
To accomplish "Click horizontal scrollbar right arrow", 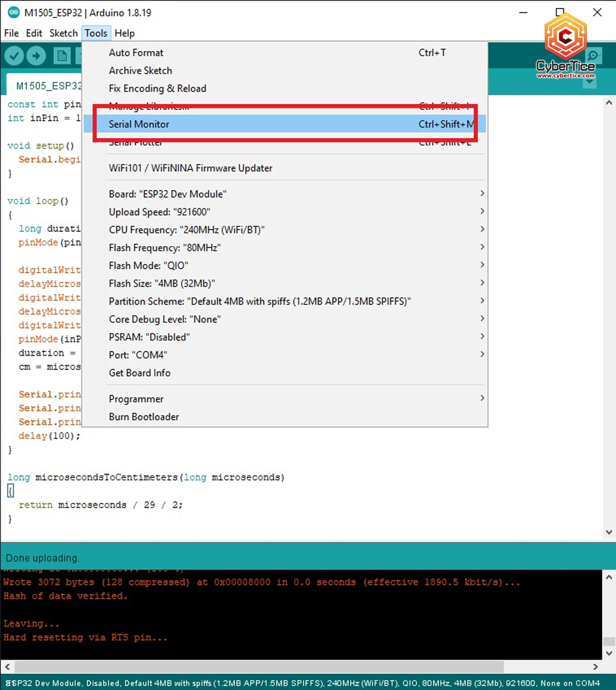I will pos(595,667).
